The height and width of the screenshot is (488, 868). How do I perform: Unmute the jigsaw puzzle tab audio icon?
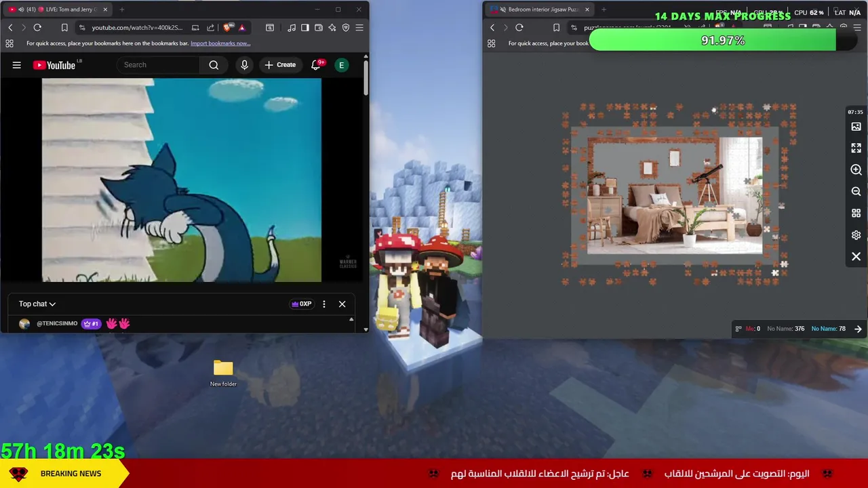pos(502,9)
